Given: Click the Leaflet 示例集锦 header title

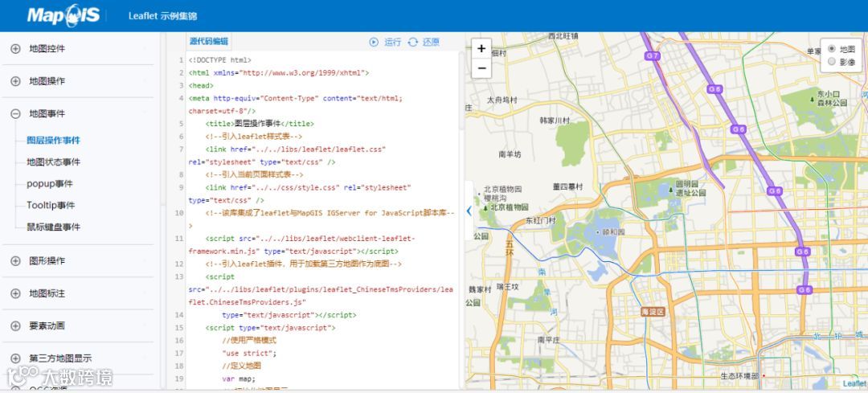Looking at the screenshot, I should (x=162, y=16).
